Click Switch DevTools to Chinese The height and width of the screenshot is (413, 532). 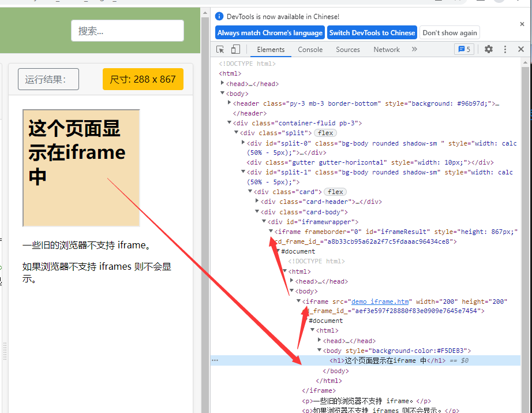tap(372, 32)
